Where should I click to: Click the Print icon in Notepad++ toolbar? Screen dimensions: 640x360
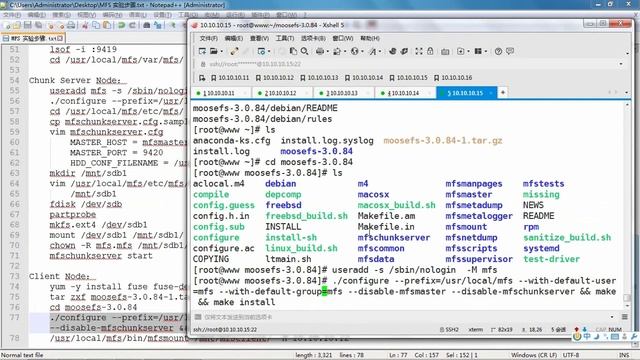71,25
